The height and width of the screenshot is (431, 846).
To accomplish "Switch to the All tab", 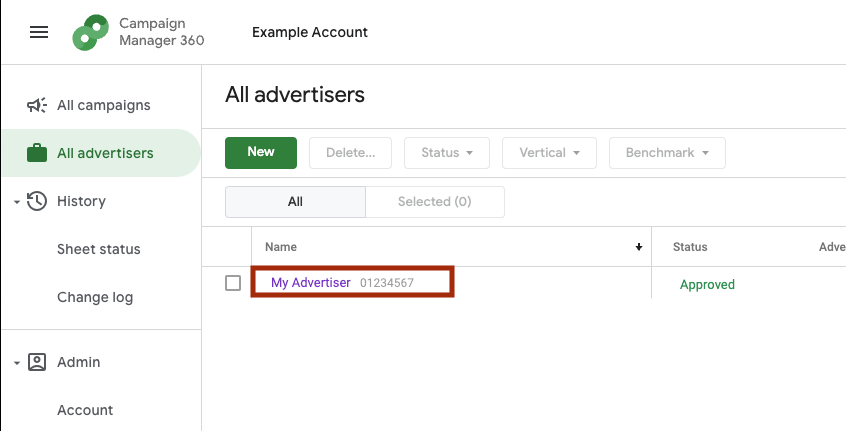I will point(295,202).
